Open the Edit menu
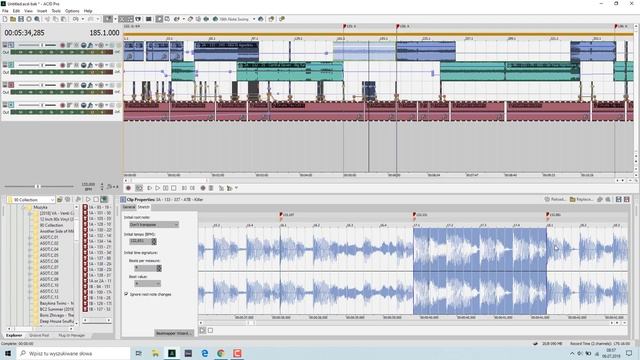This screenshot has width=640, height=360. tap(16, 11)
